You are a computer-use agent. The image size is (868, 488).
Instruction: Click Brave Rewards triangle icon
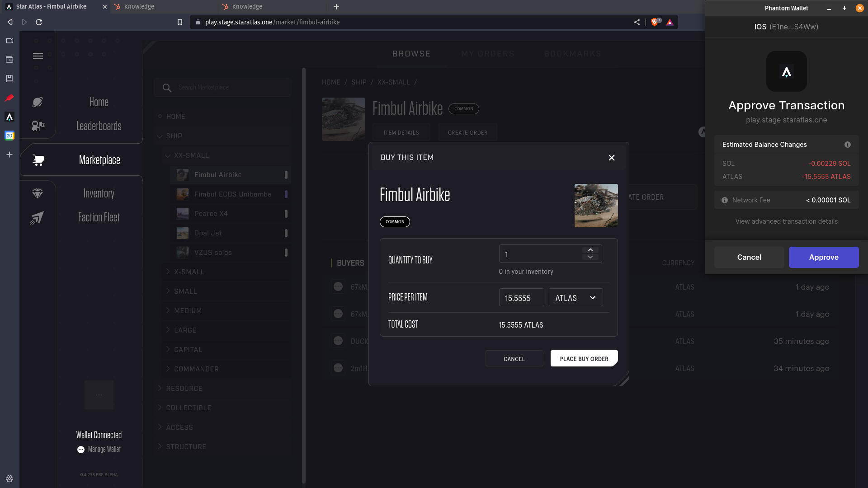point(670,22)
